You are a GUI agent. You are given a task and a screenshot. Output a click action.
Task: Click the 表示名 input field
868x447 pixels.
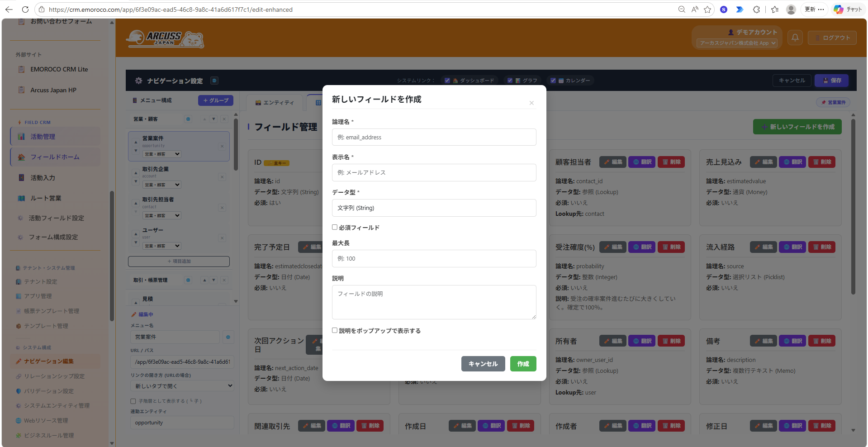434,172
